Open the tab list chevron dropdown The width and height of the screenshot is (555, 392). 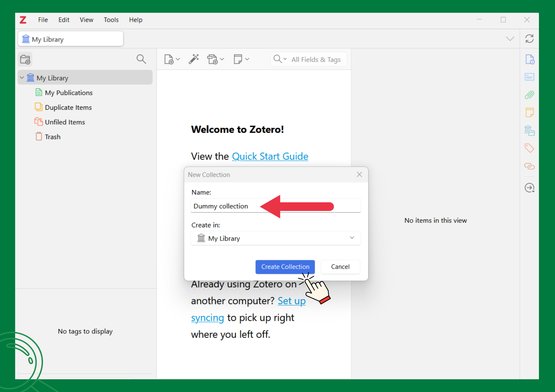[510, 39]
